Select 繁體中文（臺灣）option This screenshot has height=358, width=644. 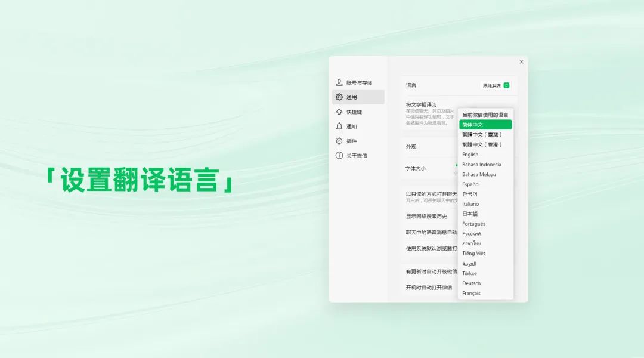coord(485,134)
